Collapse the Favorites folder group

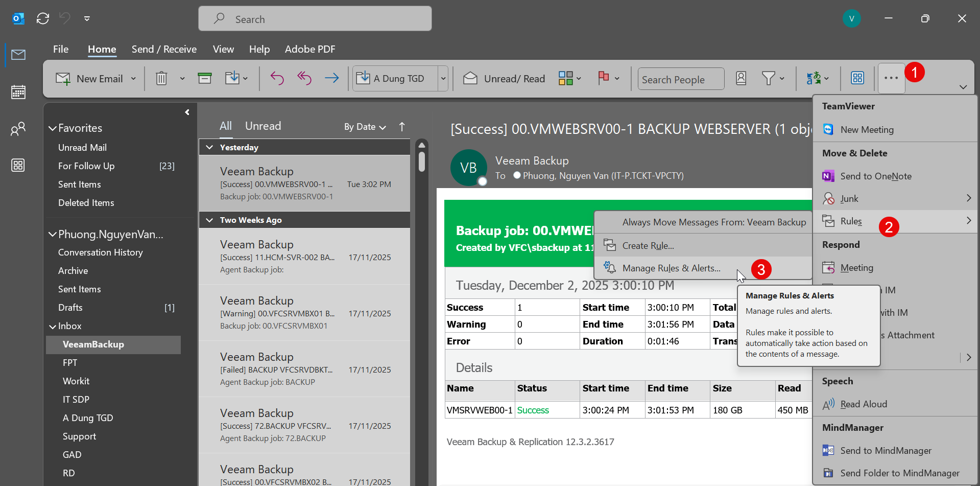(53, 128)
